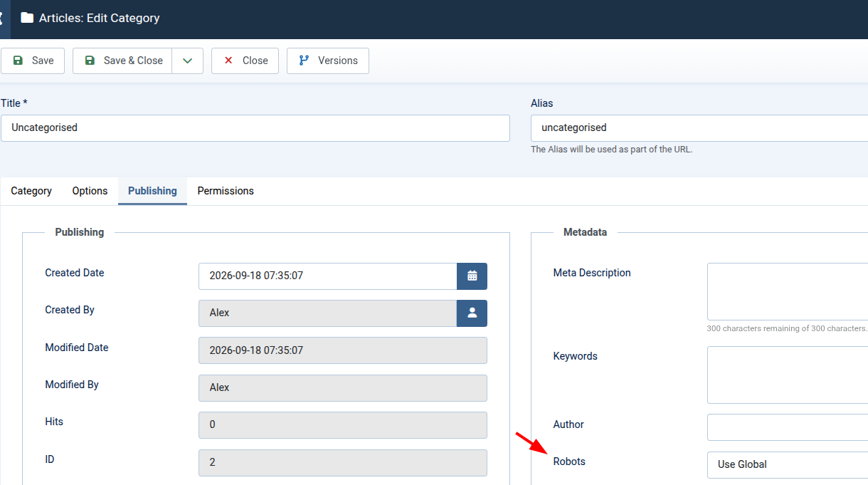Viewport: 868px width, 485px height.
Task: Open the Versions history button
Action: 328,61
